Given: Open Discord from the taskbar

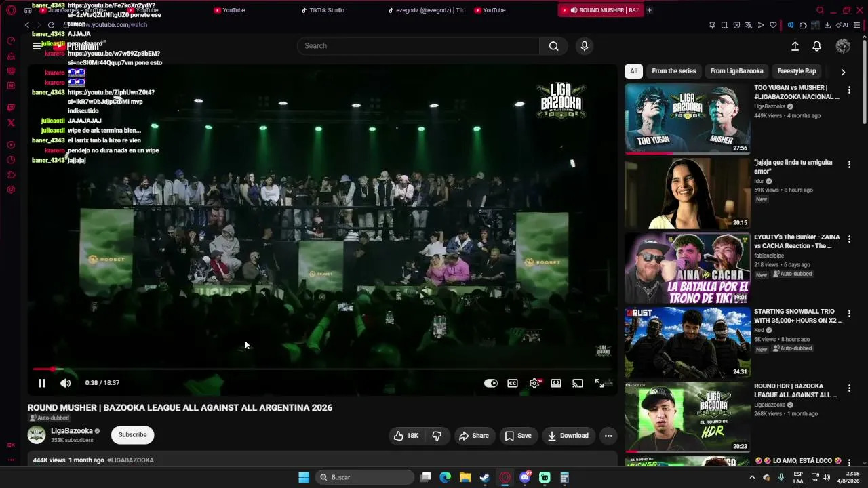Looking at the screenshot, I should 525,477.
